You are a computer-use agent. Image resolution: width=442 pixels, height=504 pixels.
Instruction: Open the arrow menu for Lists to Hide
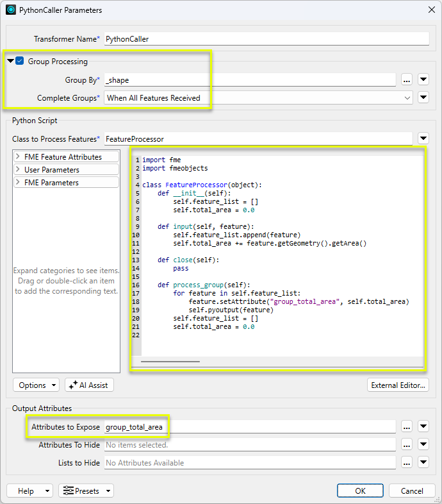[423, 463]
